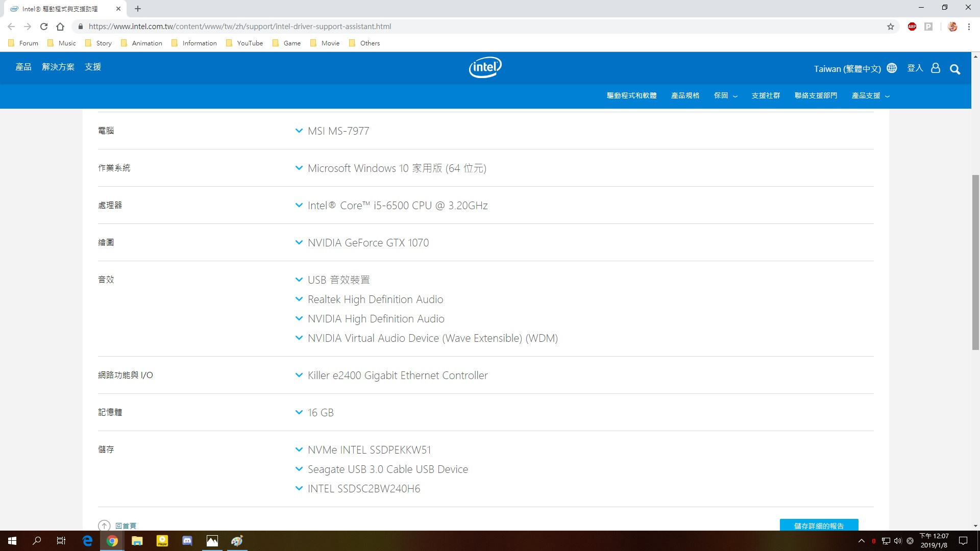Open the 保固 dropdown menu
This screenshot has height=551, width=980.
pyautogui.click(x=725, y=95)
